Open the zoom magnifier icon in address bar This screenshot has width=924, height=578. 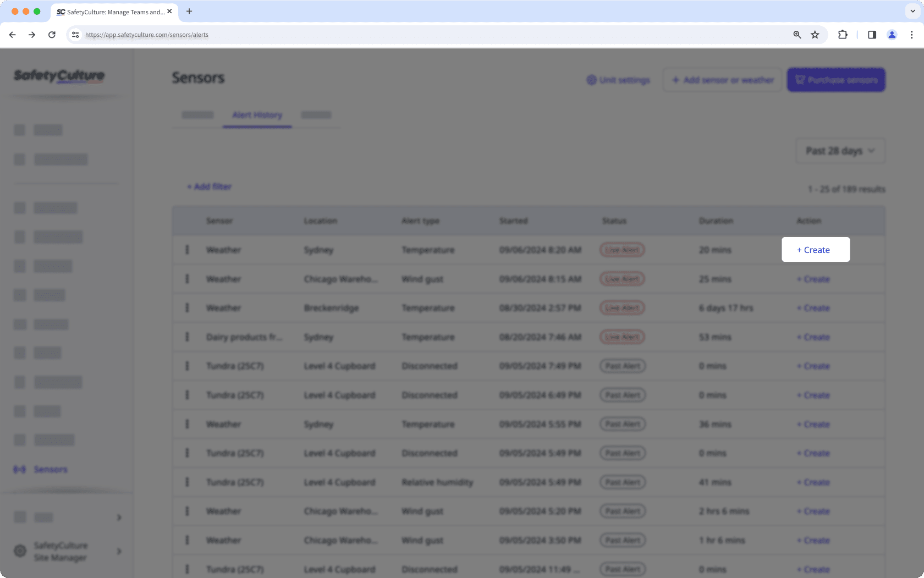click(x=797, y=35)
